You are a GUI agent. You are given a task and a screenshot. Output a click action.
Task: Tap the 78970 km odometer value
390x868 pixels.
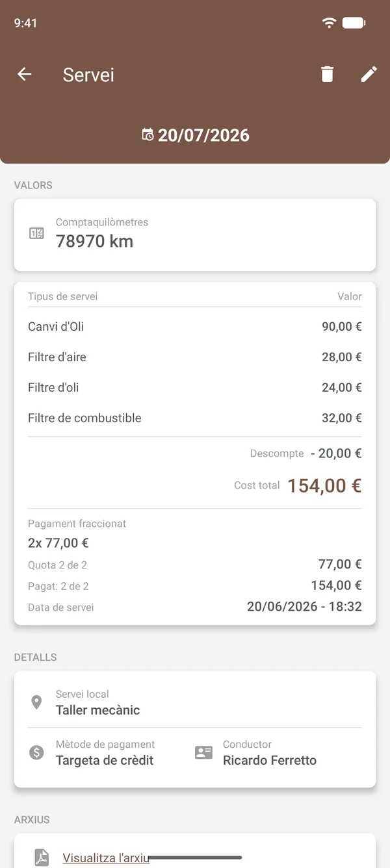coord(94,241)
